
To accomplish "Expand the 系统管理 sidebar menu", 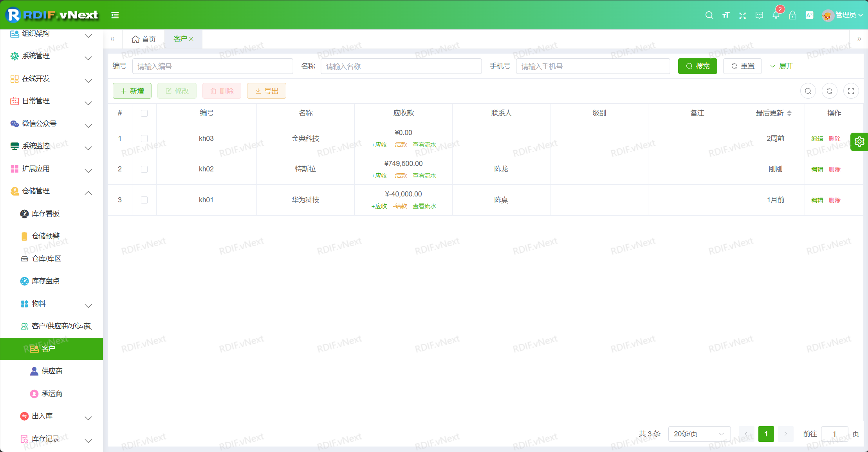I will [51, 56].
